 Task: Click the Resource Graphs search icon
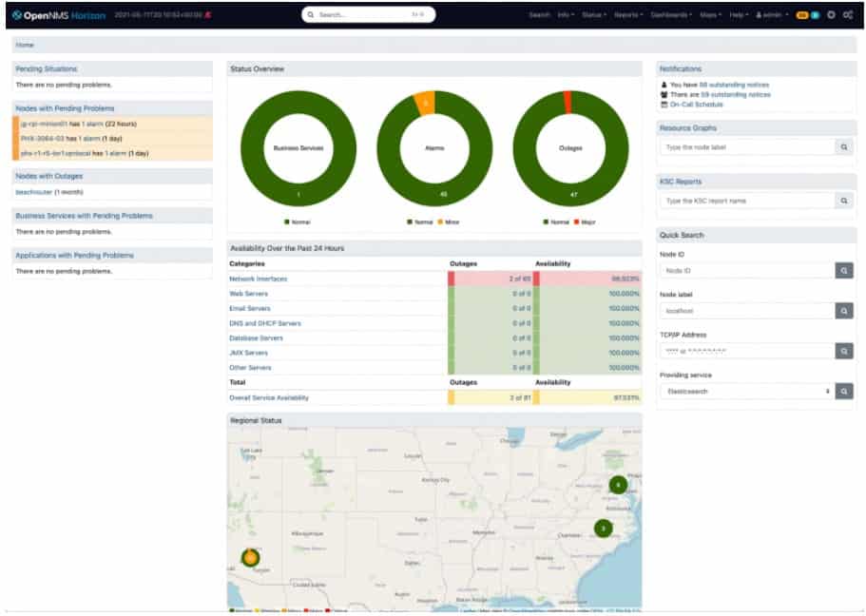tap(844, 147)
